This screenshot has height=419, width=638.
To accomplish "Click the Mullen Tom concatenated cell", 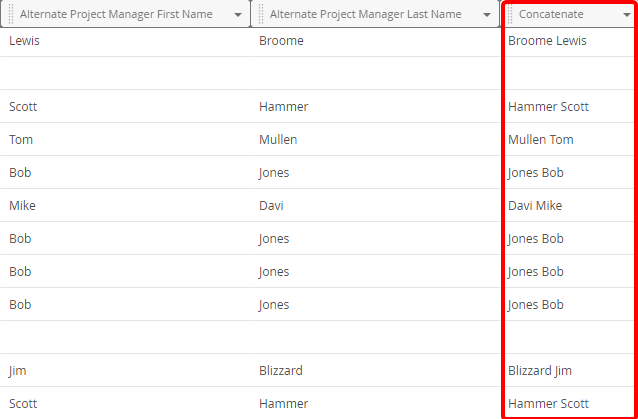I will tap(569, 140).
